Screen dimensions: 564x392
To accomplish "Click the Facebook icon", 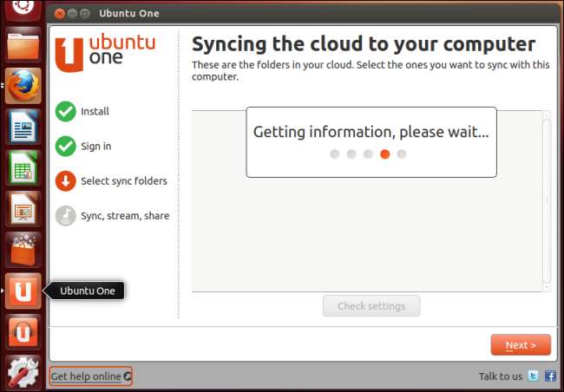I will coord(550,376).
